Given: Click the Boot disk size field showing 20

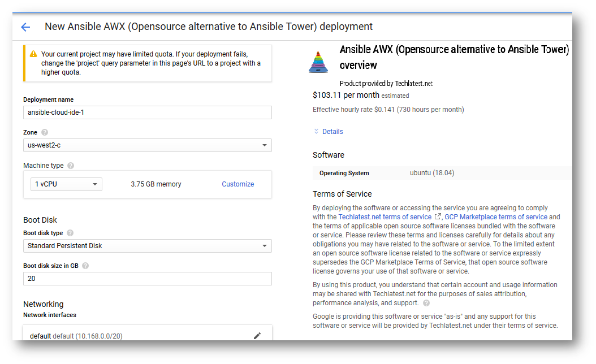Looking at the screenshot, I should pos(148,279).
